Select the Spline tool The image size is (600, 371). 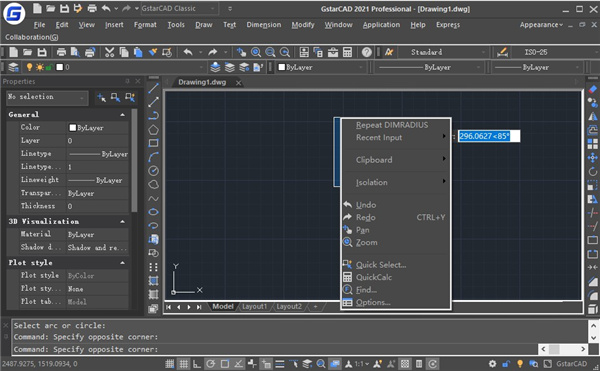pyautogui.click(x=153, y=199)
